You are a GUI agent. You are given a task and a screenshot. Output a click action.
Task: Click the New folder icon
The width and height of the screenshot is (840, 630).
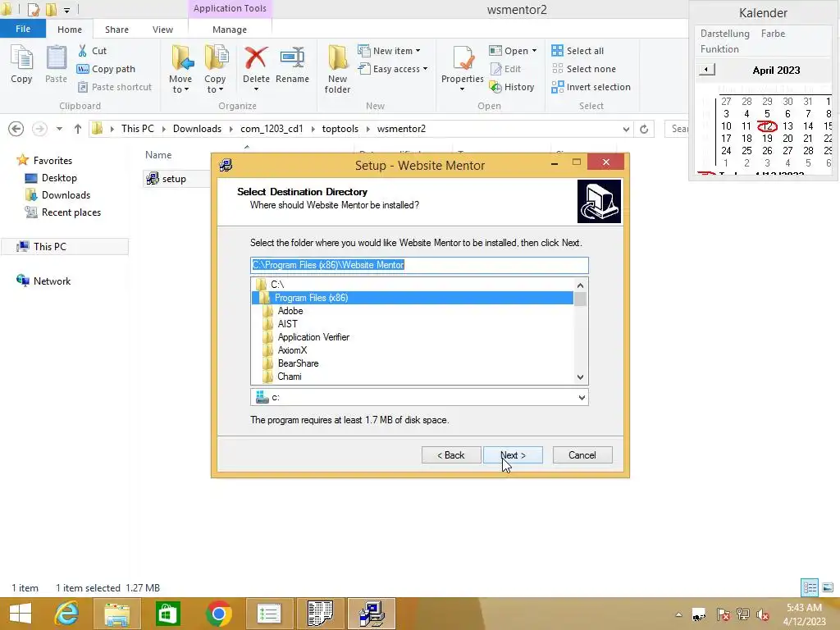(x=337, y=69)
